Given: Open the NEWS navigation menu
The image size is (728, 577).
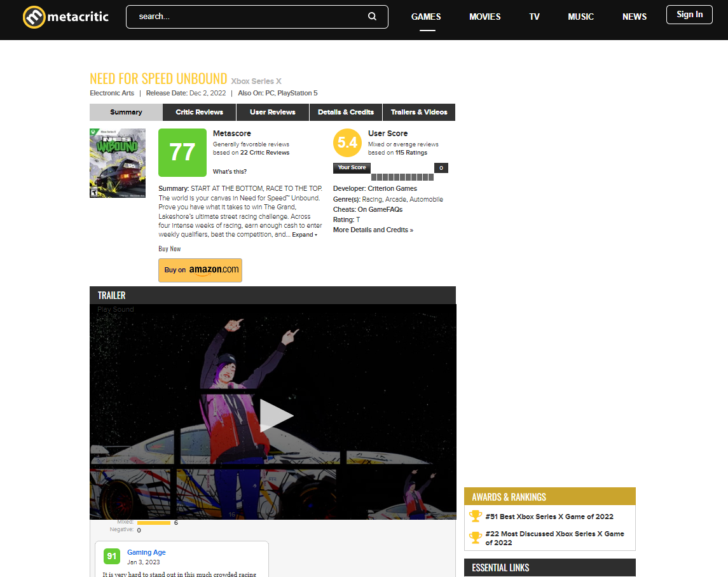Looking at the screenshot, I should [634, 17].
